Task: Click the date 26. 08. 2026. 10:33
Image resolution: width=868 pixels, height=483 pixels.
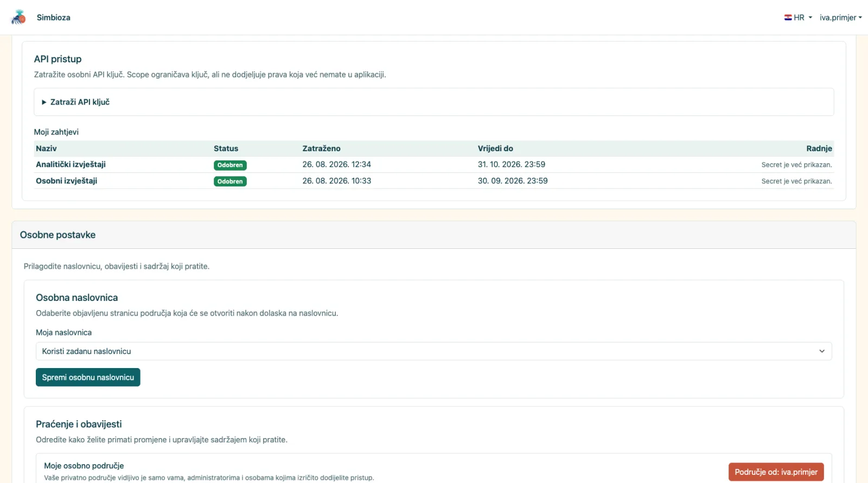Action: click(x=336, y=181)
